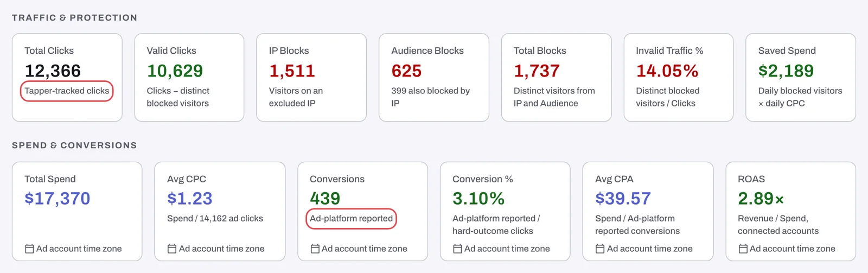
Task: Click Ad account time zone in ROAS card
Action: tap(793, 249)
